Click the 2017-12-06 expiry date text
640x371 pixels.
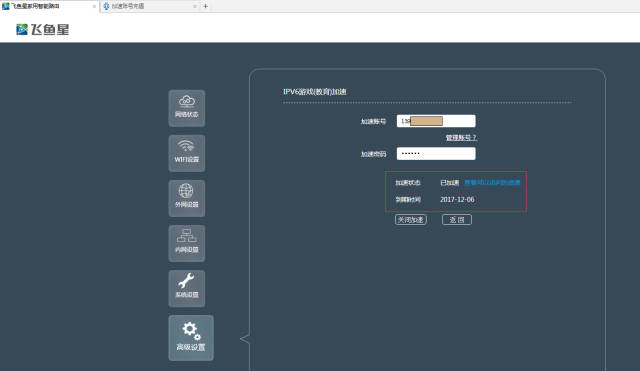[x=457, y=199]
